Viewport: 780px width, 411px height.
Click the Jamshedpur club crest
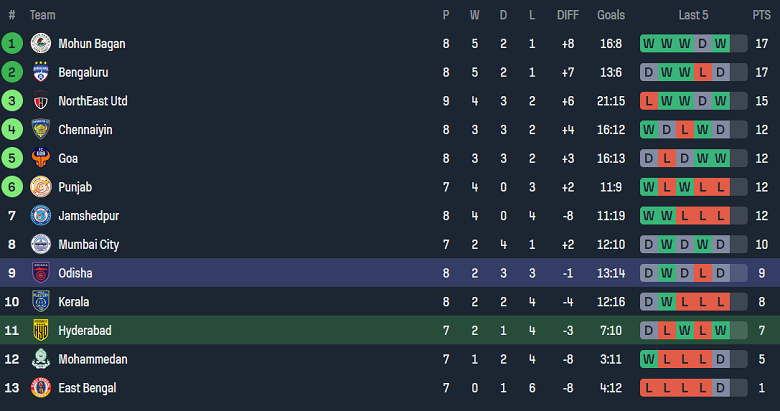(x=41, y=216)
